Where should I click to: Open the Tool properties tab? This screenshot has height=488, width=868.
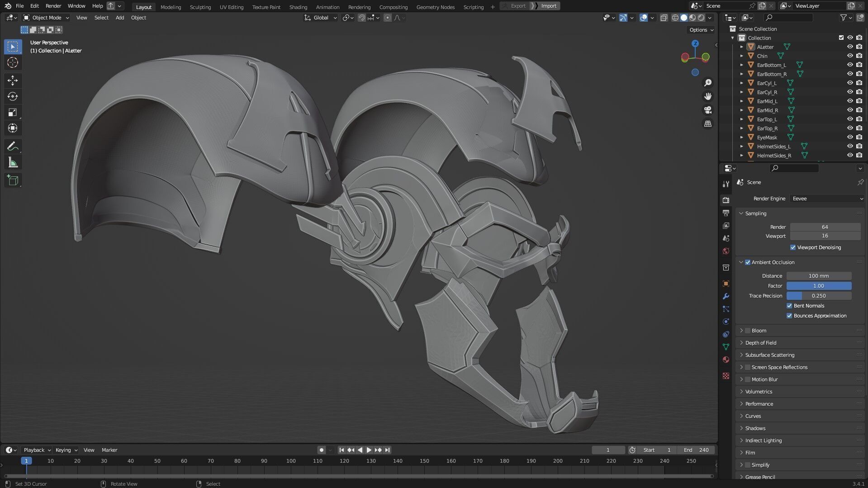(x=726, y=184)
